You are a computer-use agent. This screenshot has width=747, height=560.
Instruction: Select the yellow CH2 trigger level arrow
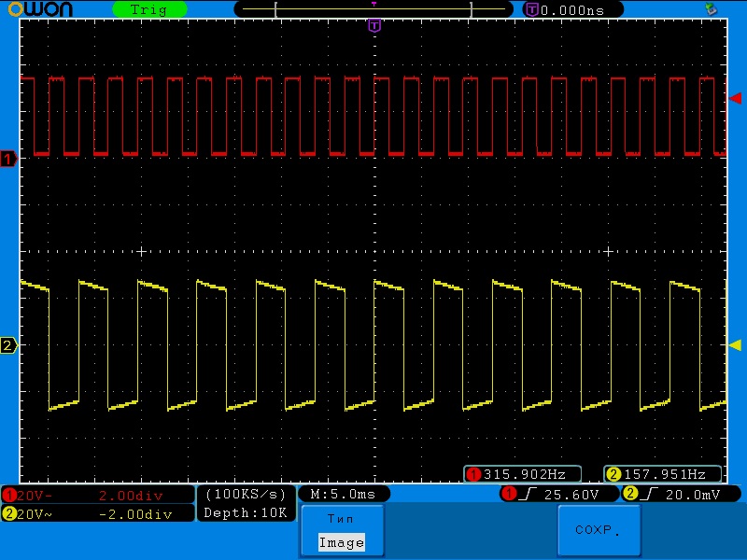pyautogui.click(x=735, y=345)
